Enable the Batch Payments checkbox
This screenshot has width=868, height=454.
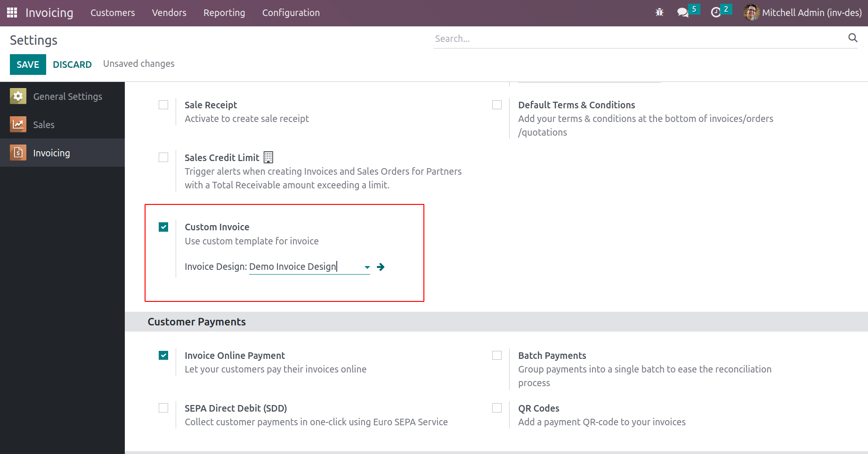(497, 356)
